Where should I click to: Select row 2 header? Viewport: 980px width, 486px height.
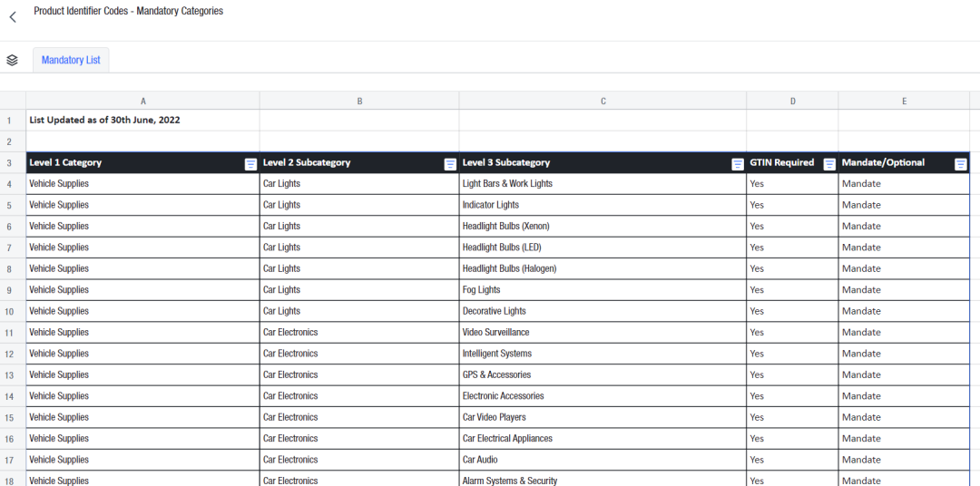[x=13, y=141]
